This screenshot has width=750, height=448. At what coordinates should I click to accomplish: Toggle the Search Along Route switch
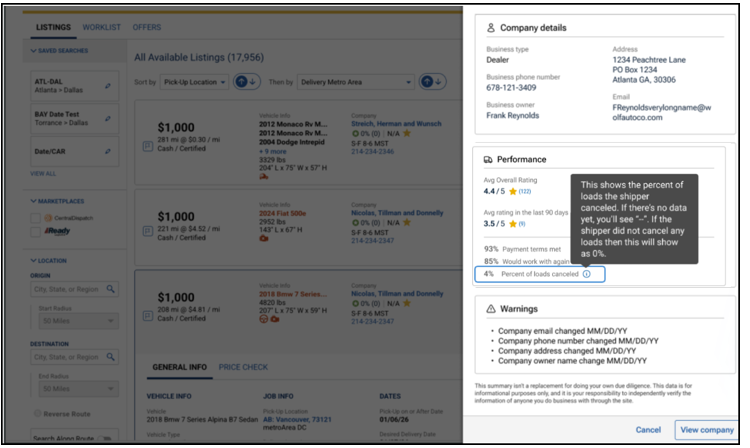pyautogui.click(x=104, y=438)
